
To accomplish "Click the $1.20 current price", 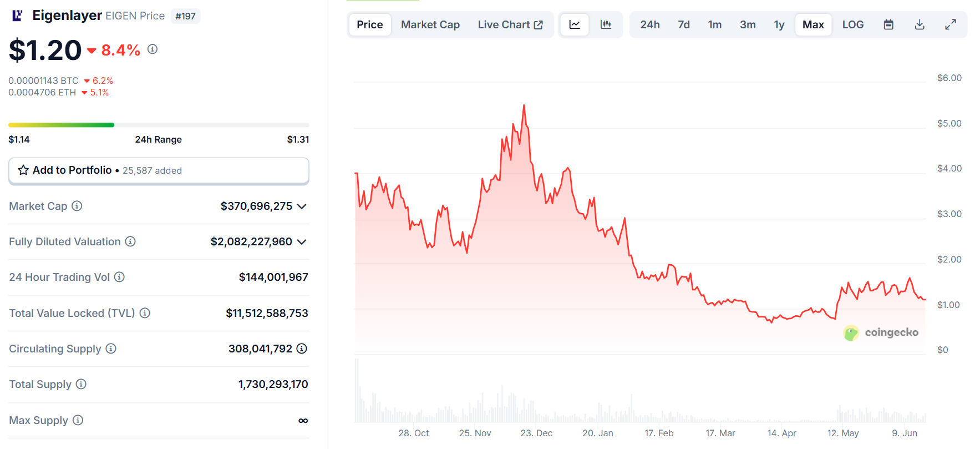I will pos(45,50).
